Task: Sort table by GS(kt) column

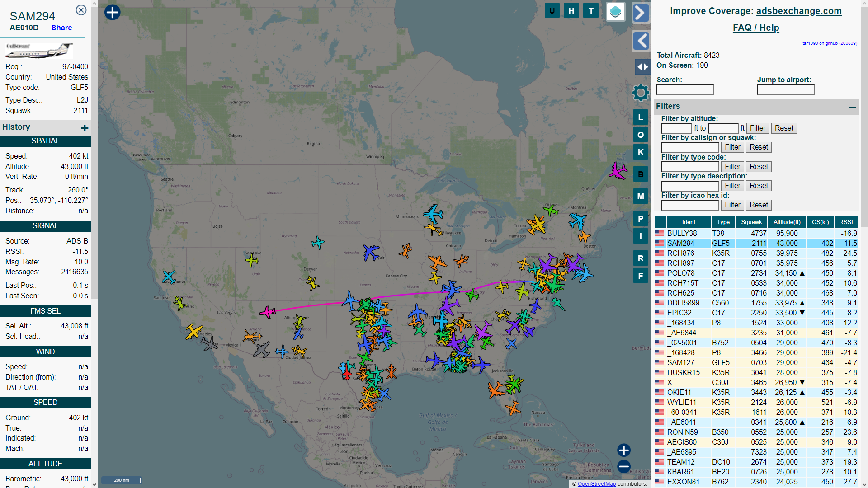Action: coord(820,222)
